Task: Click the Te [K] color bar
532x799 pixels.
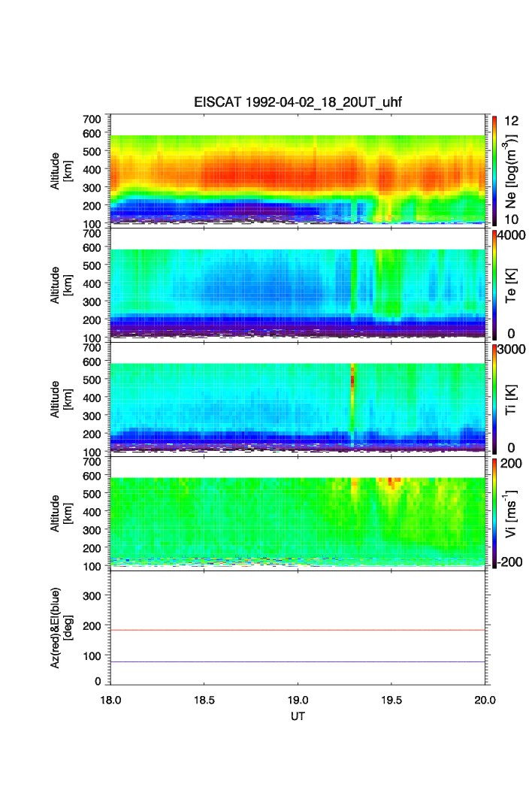Action: tap(494, 285)
